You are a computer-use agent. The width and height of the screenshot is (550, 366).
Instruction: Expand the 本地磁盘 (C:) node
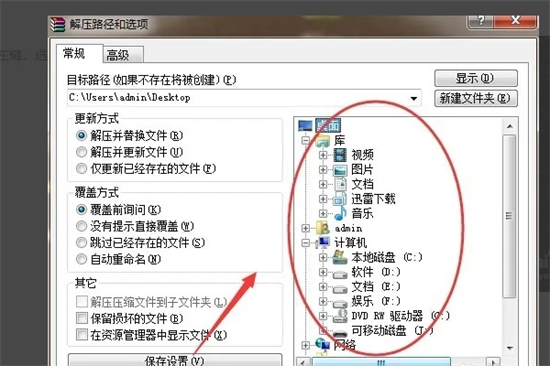tap(323, 258)
